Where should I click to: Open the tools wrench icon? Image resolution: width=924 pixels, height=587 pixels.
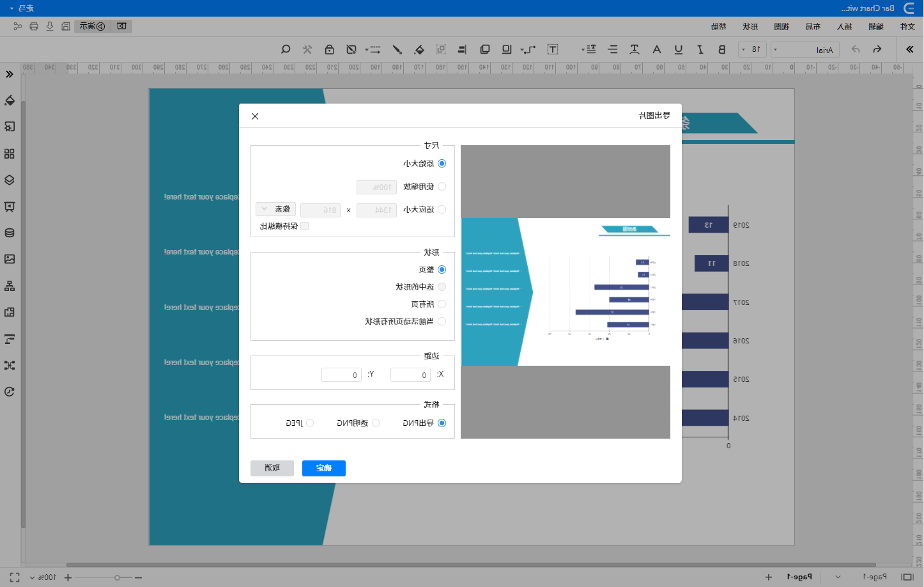307,49
